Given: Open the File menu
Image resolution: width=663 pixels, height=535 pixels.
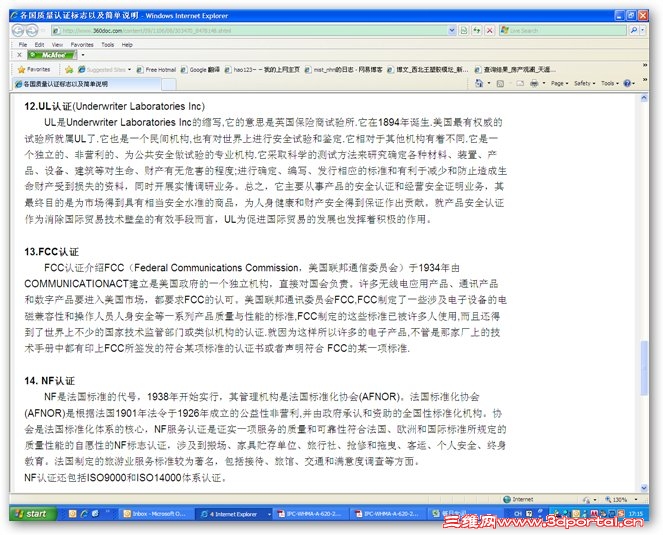Looking at the screenshot, I should pyautogui.click(x=23, y=44).
